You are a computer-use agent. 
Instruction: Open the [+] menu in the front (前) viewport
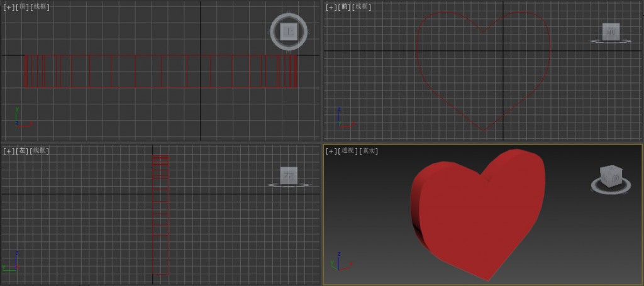331,7
